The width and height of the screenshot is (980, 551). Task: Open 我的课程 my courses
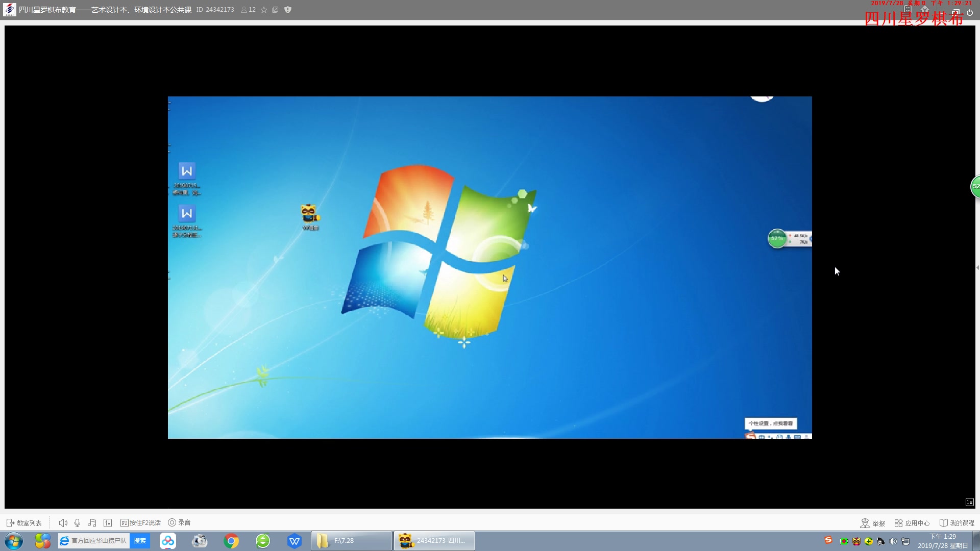coord(957,523)
